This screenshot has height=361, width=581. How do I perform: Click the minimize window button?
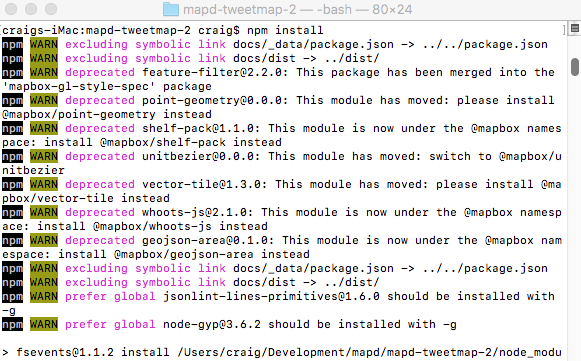tap(31, 9)
